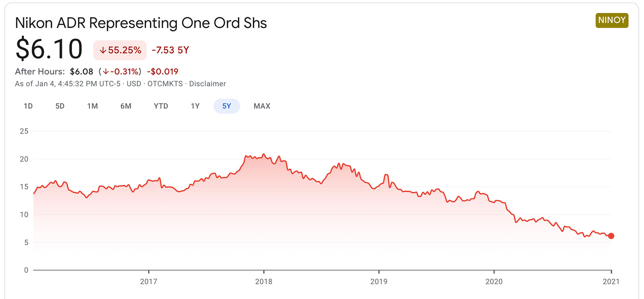
Task: Click the 2021 axis label
Action: 611,281
